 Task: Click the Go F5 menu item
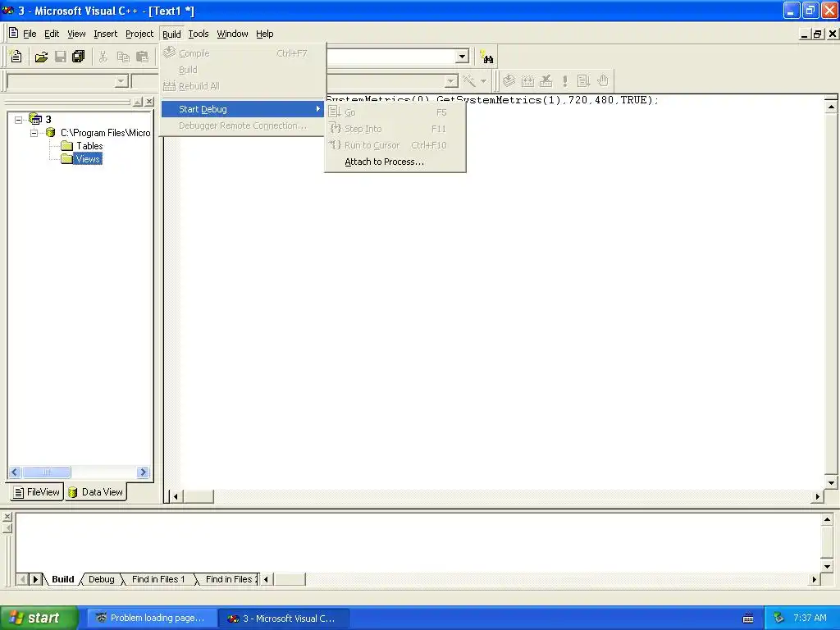(395, 112)
